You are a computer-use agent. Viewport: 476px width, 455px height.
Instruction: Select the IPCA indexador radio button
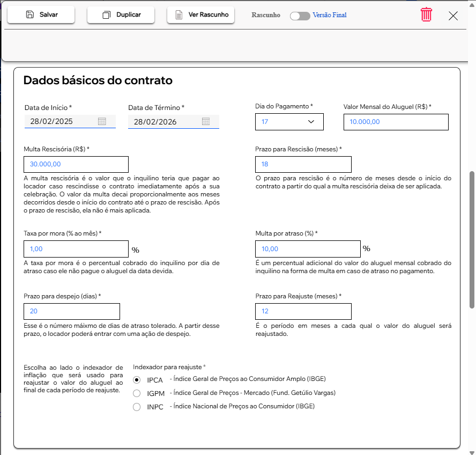tap(137, 380)
